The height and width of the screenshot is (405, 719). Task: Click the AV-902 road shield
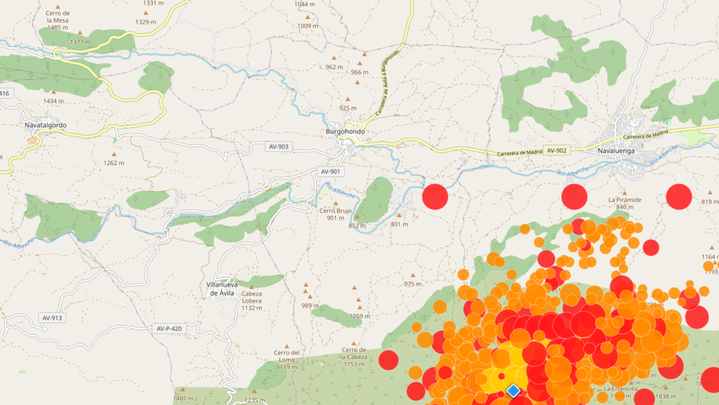556,150
